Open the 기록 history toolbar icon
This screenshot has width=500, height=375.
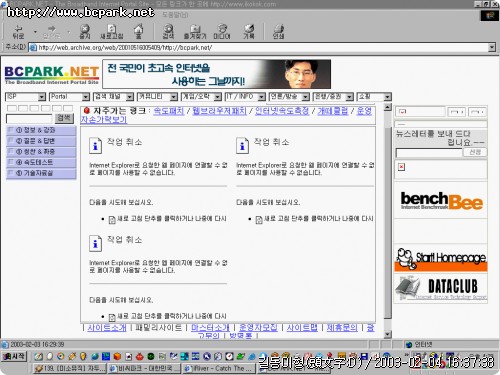click(249, 32)
